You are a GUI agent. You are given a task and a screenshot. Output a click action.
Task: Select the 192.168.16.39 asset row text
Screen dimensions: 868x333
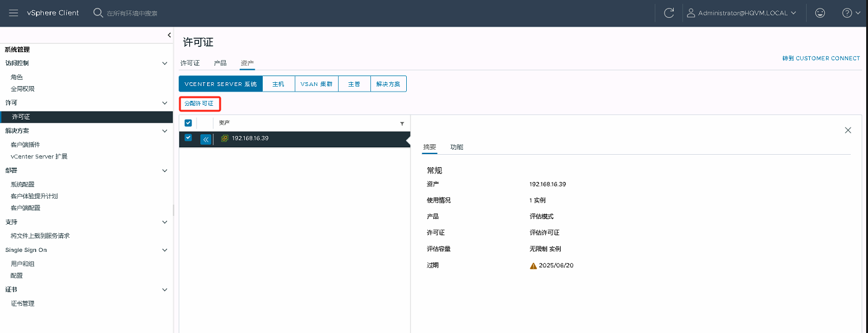click(x=250, y=138)
